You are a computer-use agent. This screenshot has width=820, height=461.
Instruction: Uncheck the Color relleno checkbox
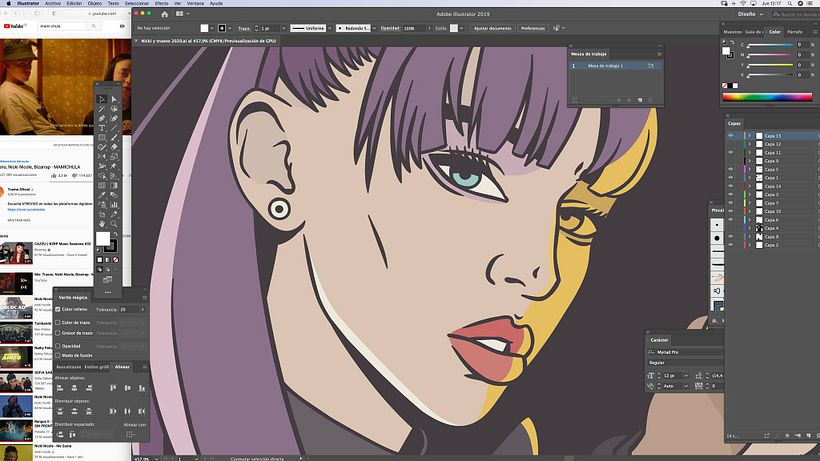58,309
